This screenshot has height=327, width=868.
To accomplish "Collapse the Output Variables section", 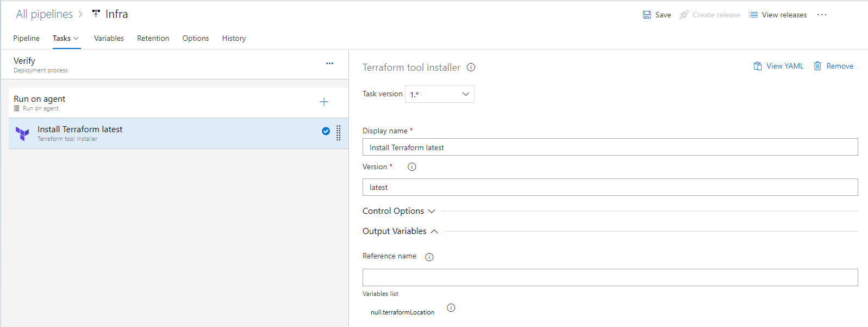I will pos(400,231).
